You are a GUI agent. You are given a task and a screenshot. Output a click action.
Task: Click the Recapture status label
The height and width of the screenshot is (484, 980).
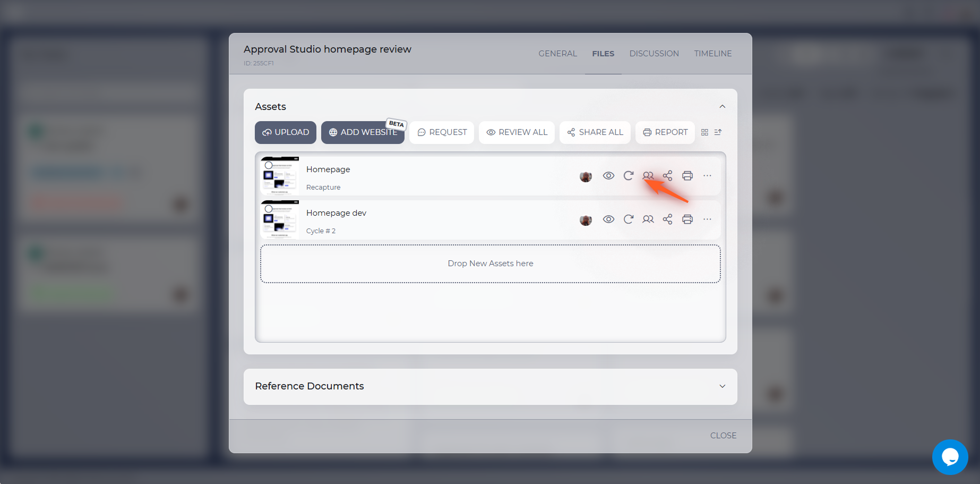(x=323, y=188)
